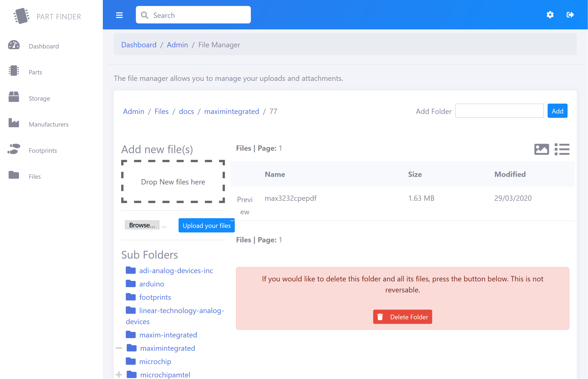
Task: Expand the microchipamtel subfolder
Action: (x=119, y=374)
